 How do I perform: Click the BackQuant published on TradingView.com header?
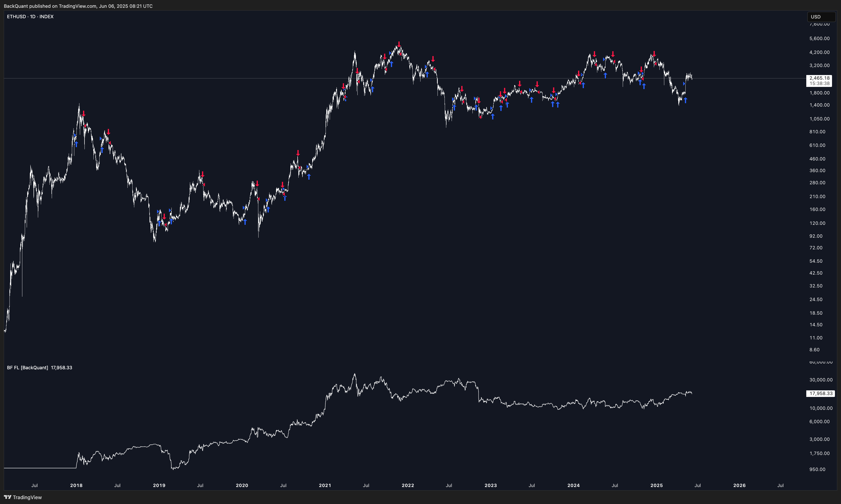coord(78,6)
